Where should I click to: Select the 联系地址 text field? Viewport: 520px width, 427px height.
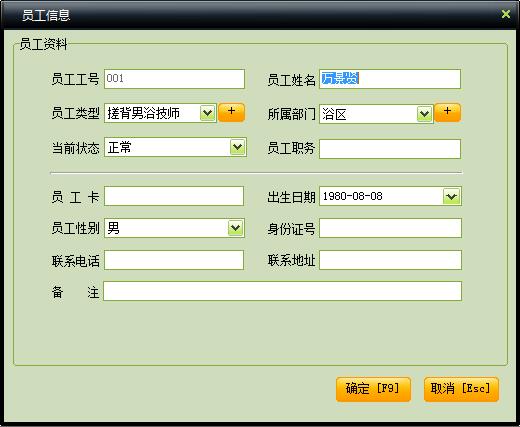pos(390,260)
